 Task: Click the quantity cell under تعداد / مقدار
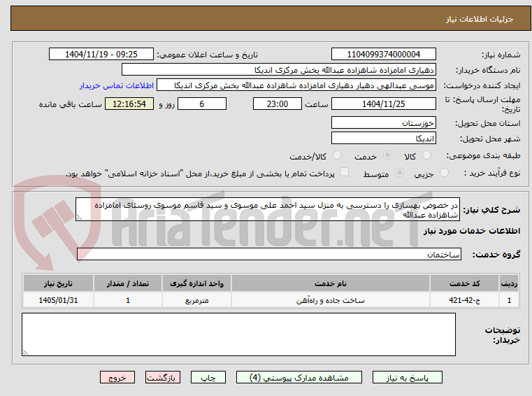point(127,300)
